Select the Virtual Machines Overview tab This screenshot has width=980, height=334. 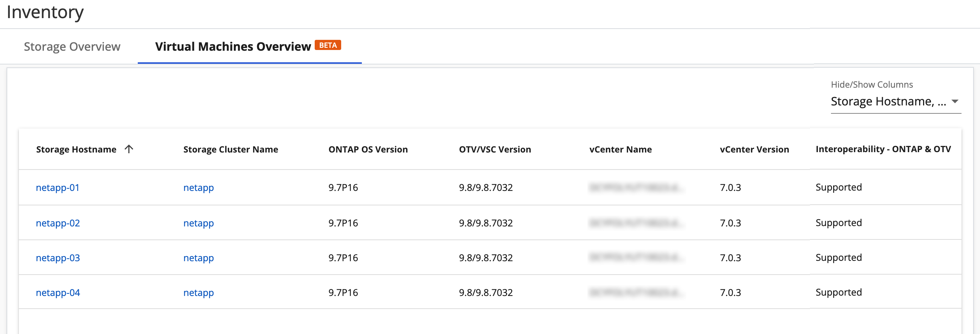coord(232,46)
